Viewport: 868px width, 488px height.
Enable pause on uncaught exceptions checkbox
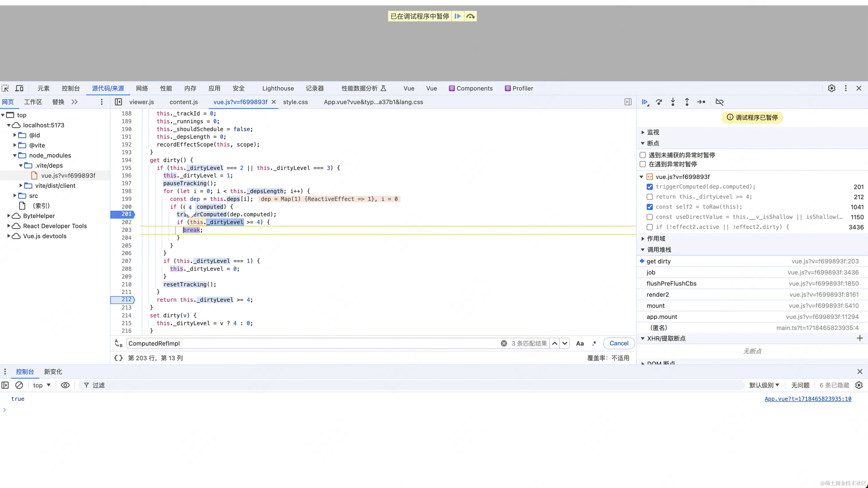click(x=643, y=155)
